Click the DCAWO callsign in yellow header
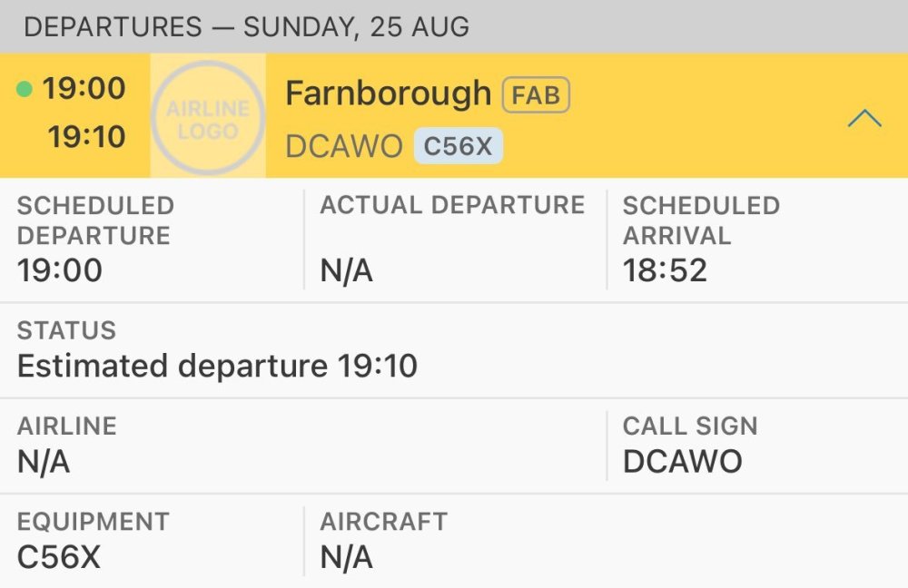 [x=344, y=147]
